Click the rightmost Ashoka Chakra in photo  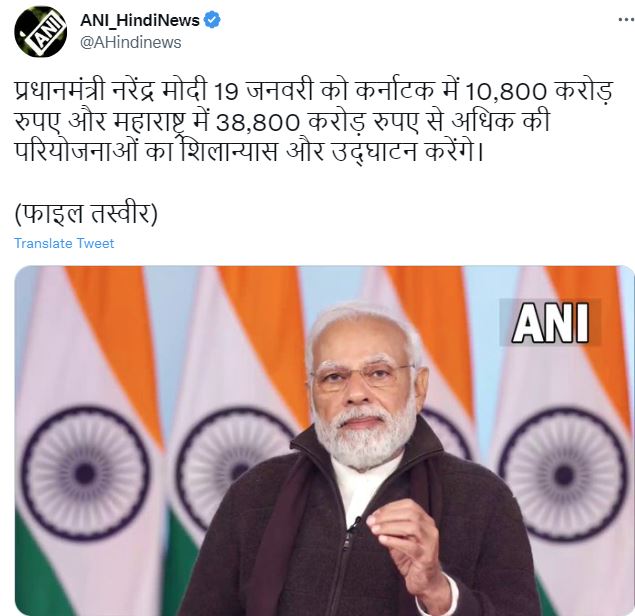[x=564, y=473]
